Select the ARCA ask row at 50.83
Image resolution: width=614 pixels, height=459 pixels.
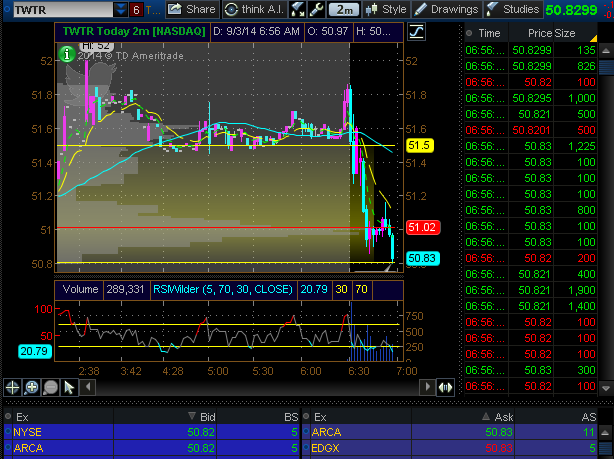[x=450, y=432]
